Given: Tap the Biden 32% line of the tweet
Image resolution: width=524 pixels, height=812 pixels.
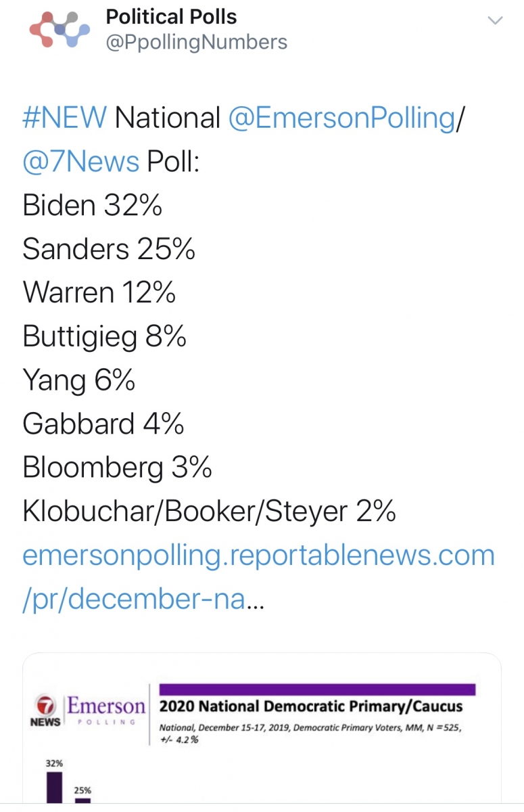Looking at the screenshot, I should pyautogui.click(x=93, y=206).
